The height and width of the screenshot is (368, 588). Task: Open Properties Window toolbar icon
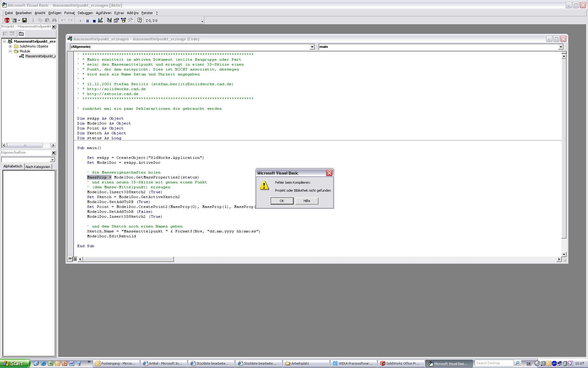click(116, 21)
